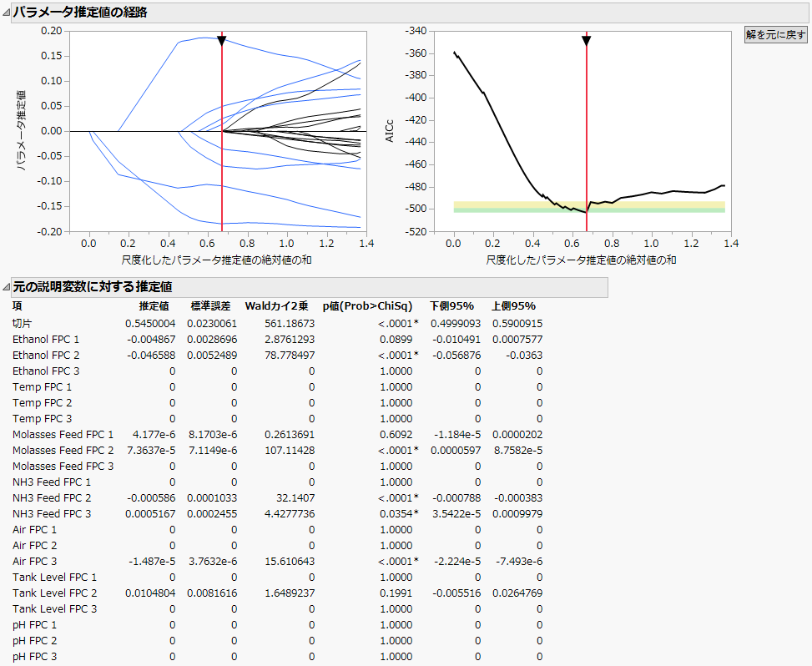Click the 標準誤差 column header

[209, 306]
